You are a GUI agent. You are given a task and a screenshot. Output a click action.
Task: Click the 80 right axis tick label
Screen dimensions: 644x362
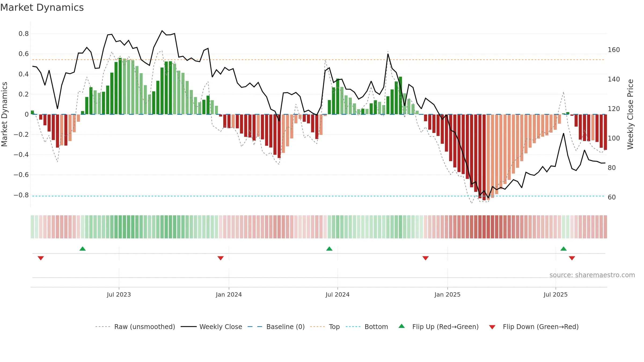pos(612,168)
